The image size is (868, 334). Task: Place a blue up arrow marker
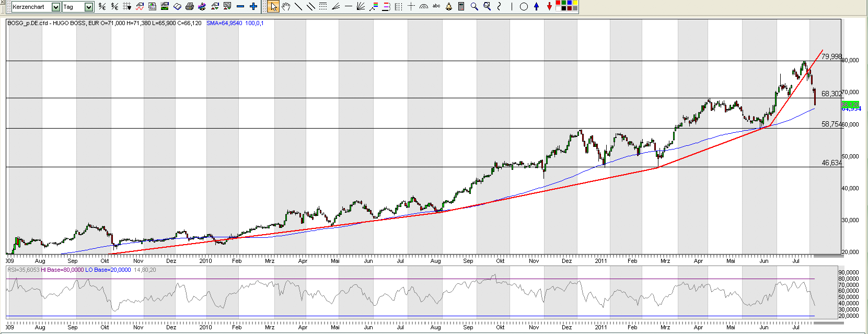pyautogui.click(x=536, y=6)
